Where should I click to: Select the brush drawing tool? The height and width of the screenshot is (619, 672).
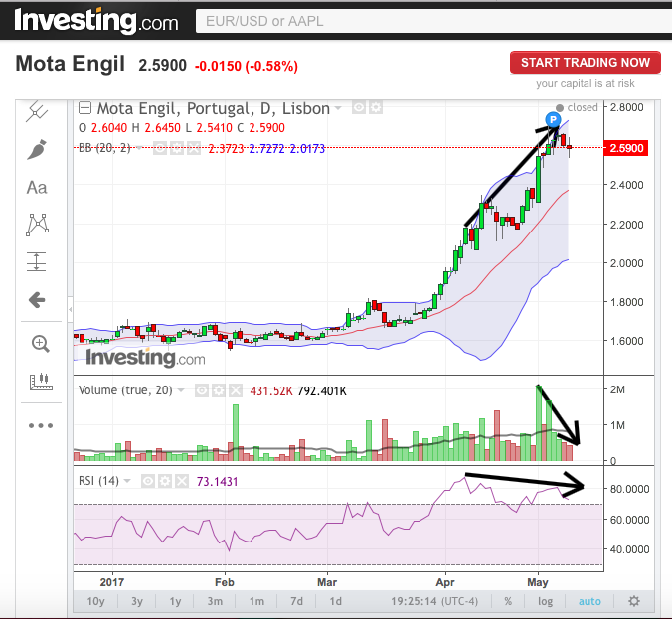click(x=37, y=149)
